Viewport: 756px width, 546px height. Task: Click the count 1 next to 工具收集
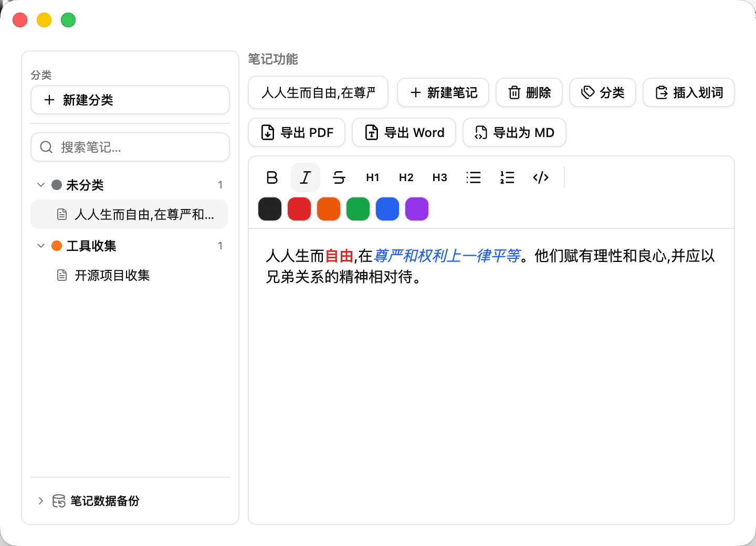[x=220, y=246]
